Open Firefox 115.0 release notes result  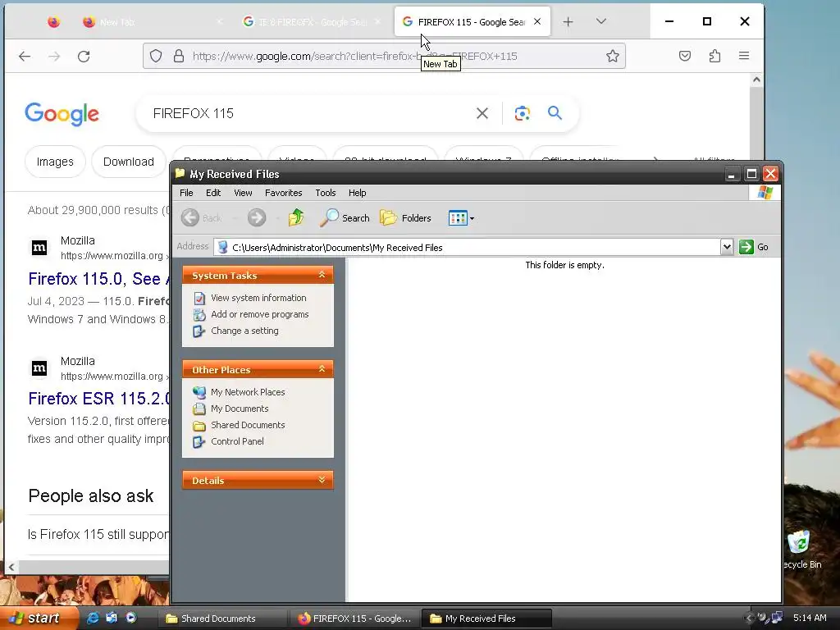point(98,279)
